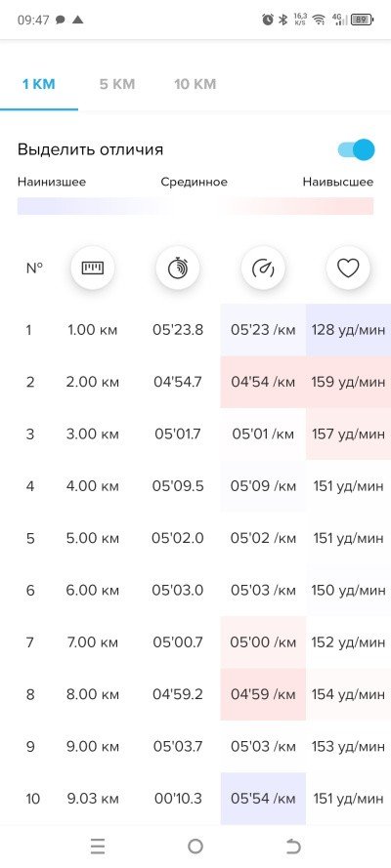Tap Android back navigation icon
The image size is (391, 868).
pyautogui.click(x=292, y=846)
